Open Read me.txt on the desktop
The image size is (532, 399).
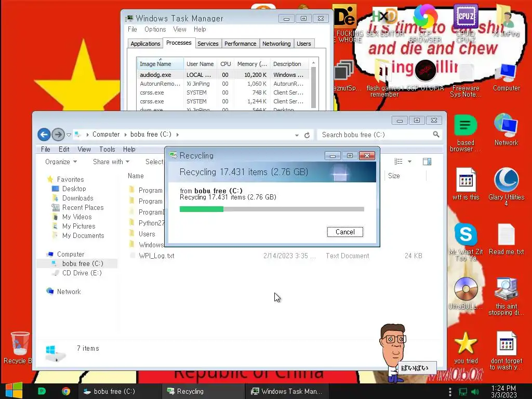pos(506,239)
